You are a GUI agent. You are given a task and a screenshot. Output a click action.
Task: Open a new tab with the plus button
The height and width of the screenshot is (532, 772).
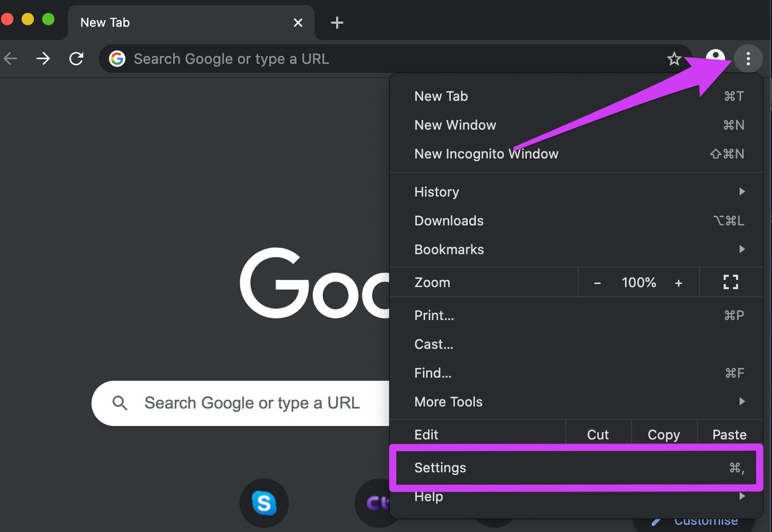[x=337, y=23]
